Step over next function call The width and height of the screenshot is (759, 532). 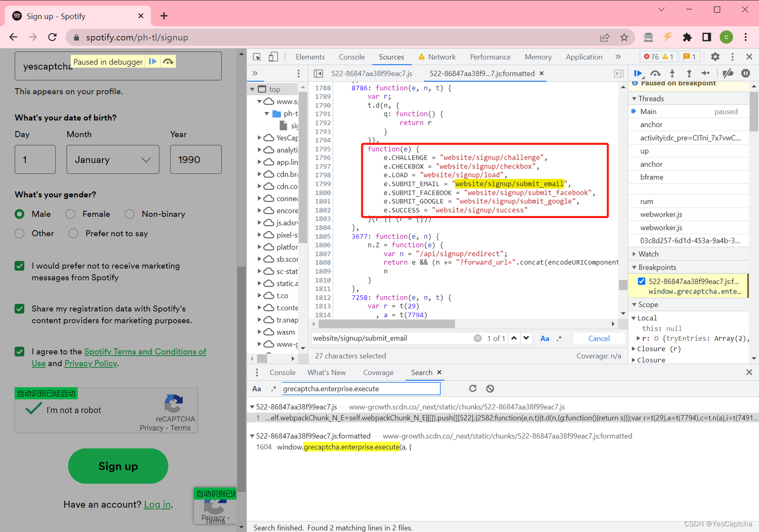pos(655,73)
